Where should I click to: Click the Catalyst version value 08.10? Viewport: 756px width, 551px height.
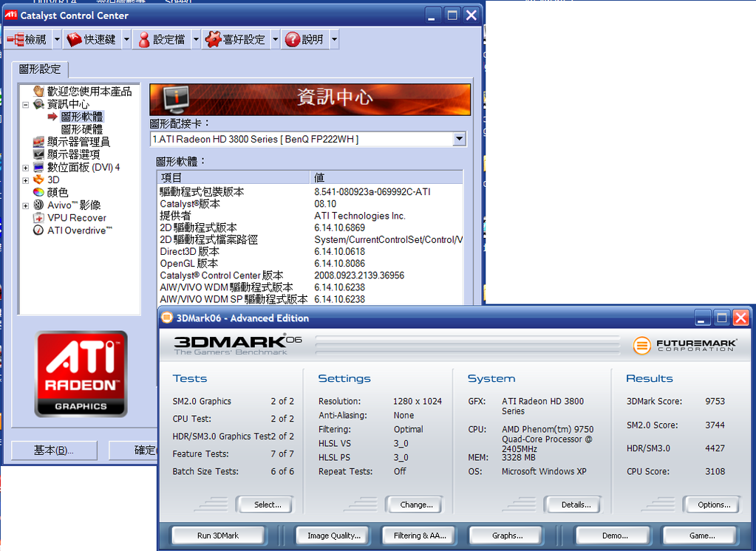point(325,204)
